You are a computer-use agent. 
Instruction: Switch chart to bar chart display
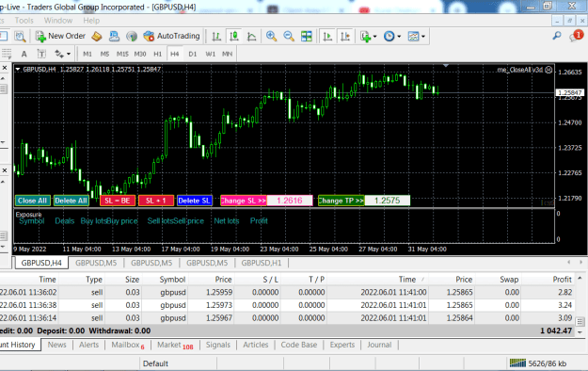coord(216,36)
